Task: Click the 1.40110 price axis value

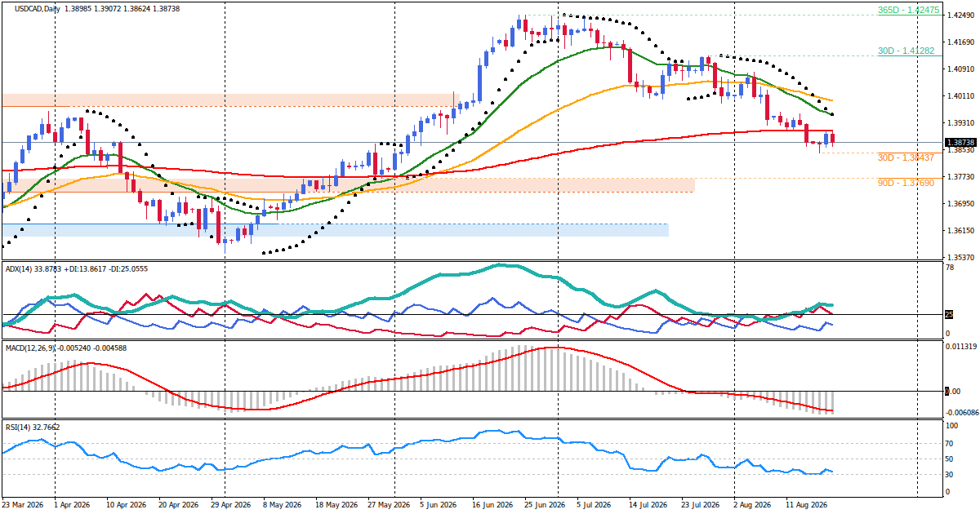Action: pos(961,95)
